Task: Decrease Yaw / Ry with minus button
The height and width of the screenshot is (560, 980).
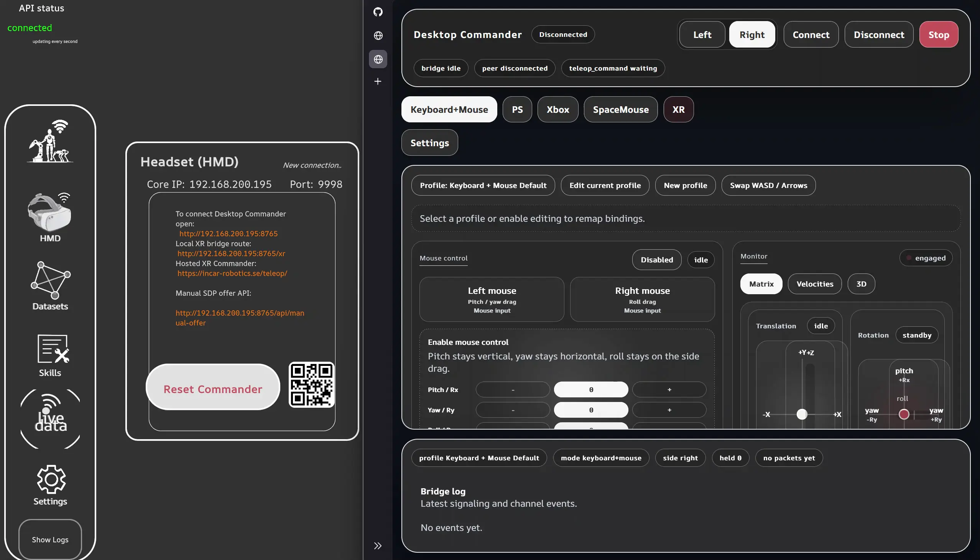Action: [513, 410]
